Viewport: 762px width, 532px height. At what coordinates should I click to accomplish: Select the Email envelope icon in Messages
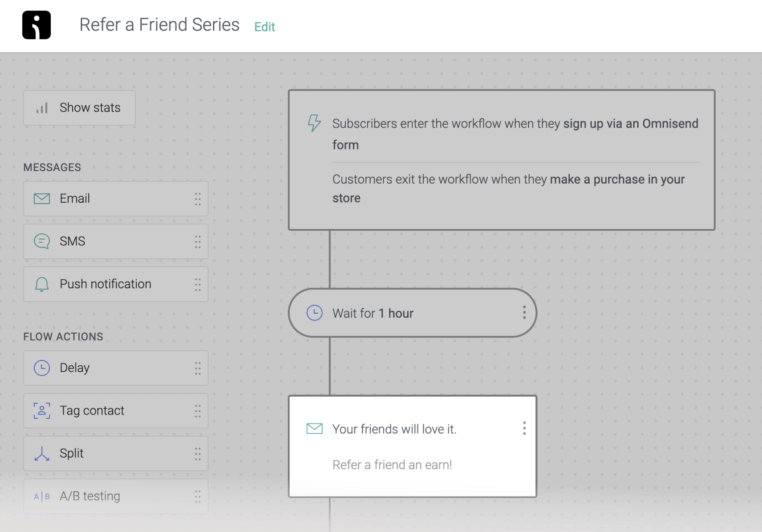point(42,198)
